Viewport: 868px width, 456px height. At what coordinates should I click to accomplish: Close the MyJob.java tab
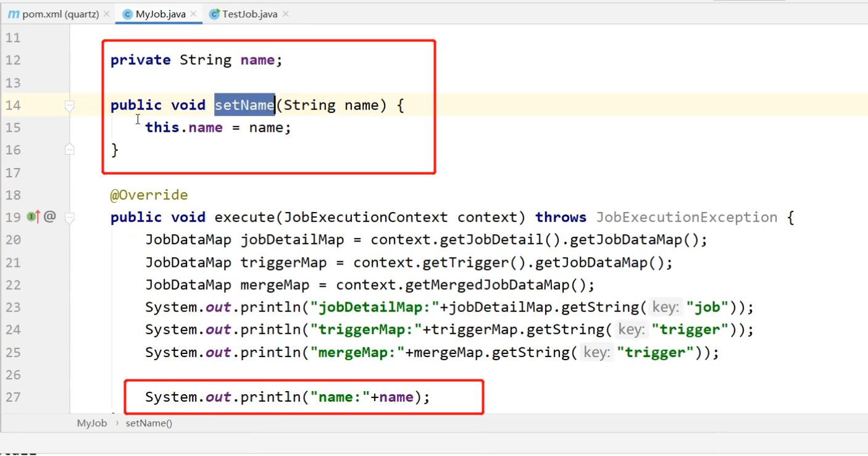(x=194, y=14)
